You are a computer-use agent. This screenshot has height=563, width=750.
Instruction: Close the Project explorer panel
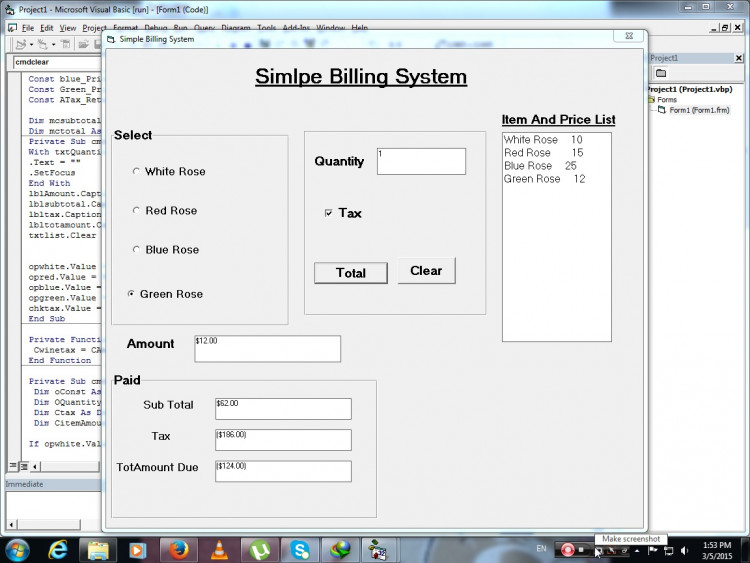click(739, 58)
